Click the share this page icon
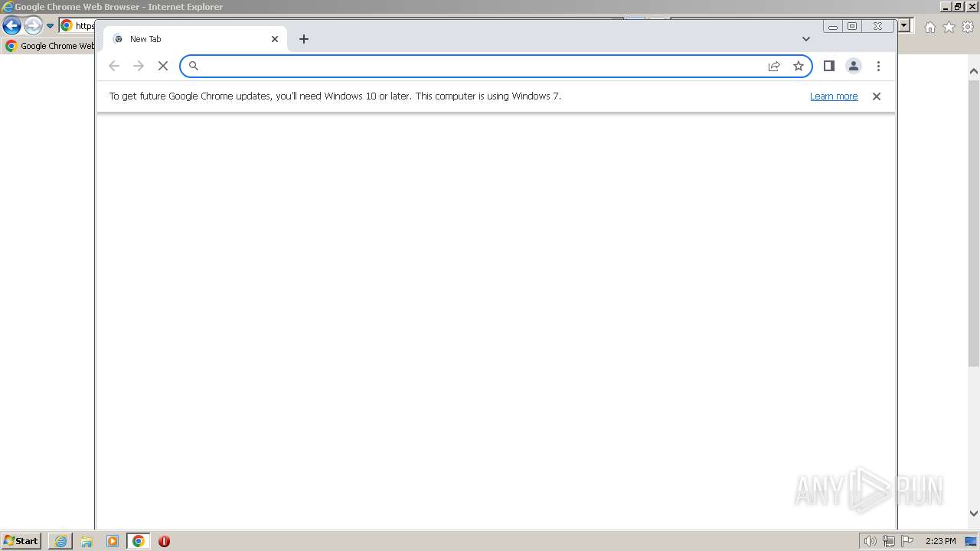 [774, 67]
